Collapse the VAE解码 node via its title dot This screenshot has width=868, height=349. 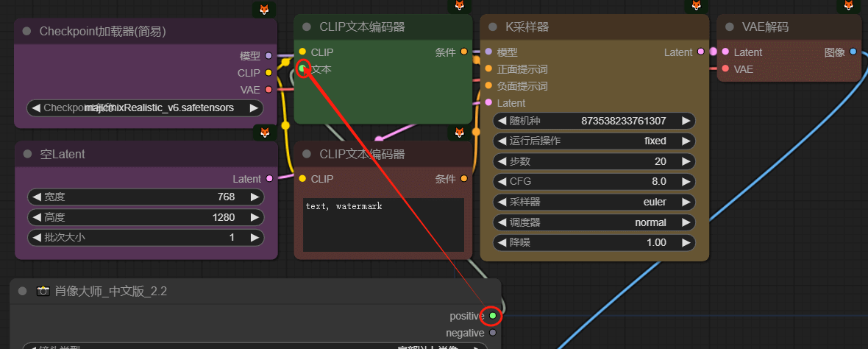tap(729, 27)
